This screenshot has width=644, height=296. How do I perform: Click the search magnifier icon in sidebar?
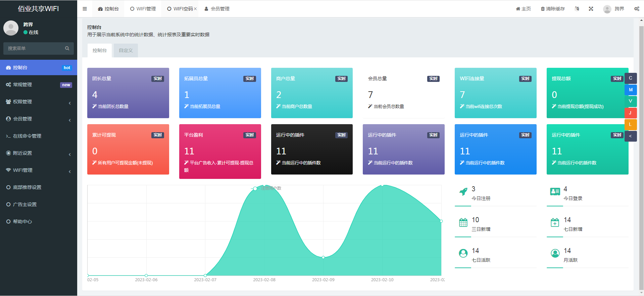click(67, 48)
